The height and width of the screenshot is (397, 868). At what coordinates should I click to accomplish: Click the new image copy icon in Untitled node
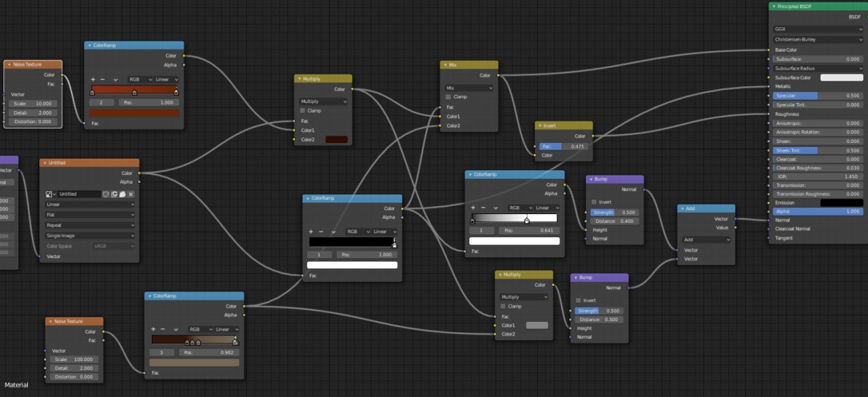click(114, 194)
